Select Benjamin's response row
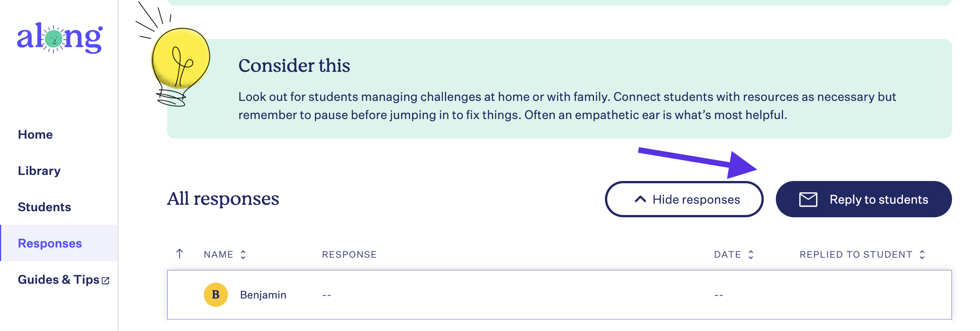Viewport: 980px width, 331px height. pos(559,295)
